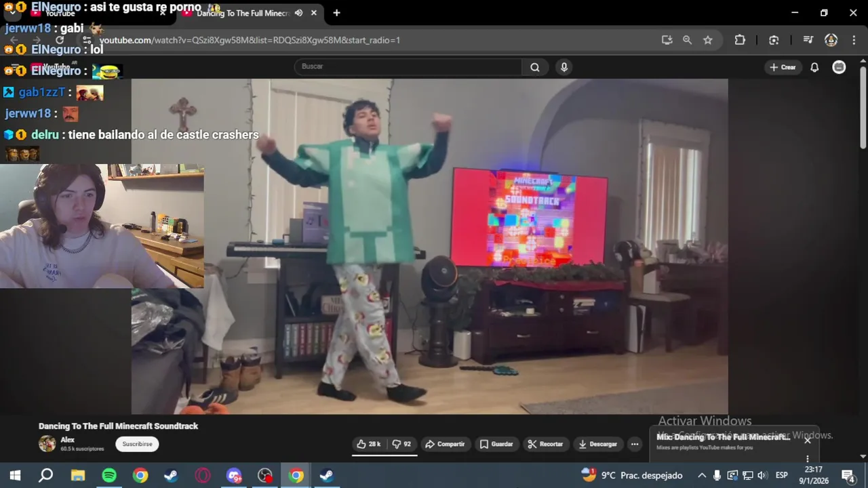The width and height of the screenshot is (868, 488).
Task: Open the active Chrome window in taskbar
Action: click(x=296, y=475)
